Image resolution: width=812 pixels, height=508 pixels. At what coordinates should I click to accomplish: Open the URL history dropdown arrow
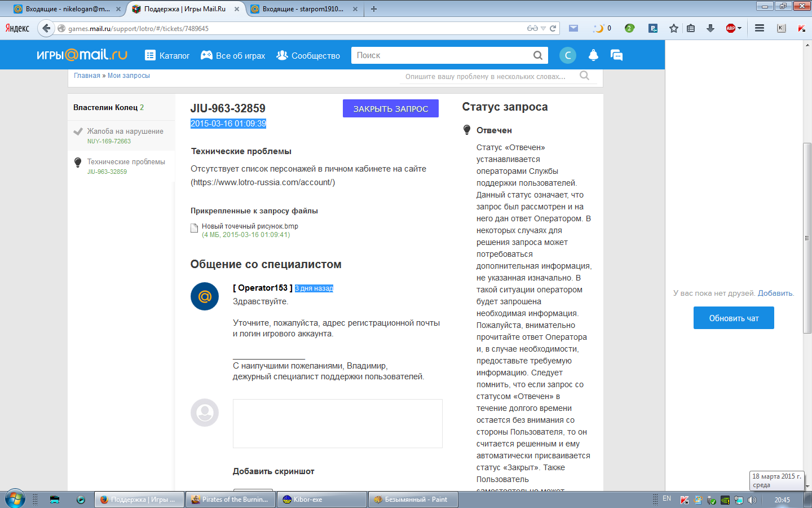(x=544, y=28)
